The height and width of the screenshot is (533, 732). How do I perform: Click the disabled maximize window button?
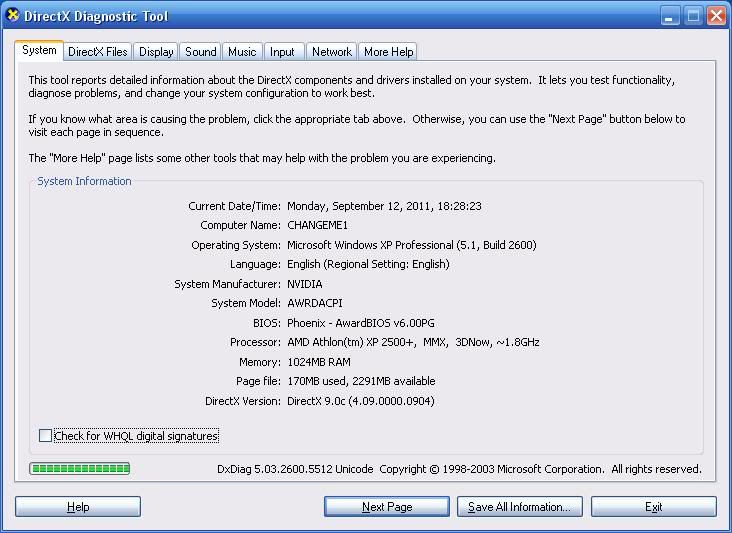tap(693, 16)
